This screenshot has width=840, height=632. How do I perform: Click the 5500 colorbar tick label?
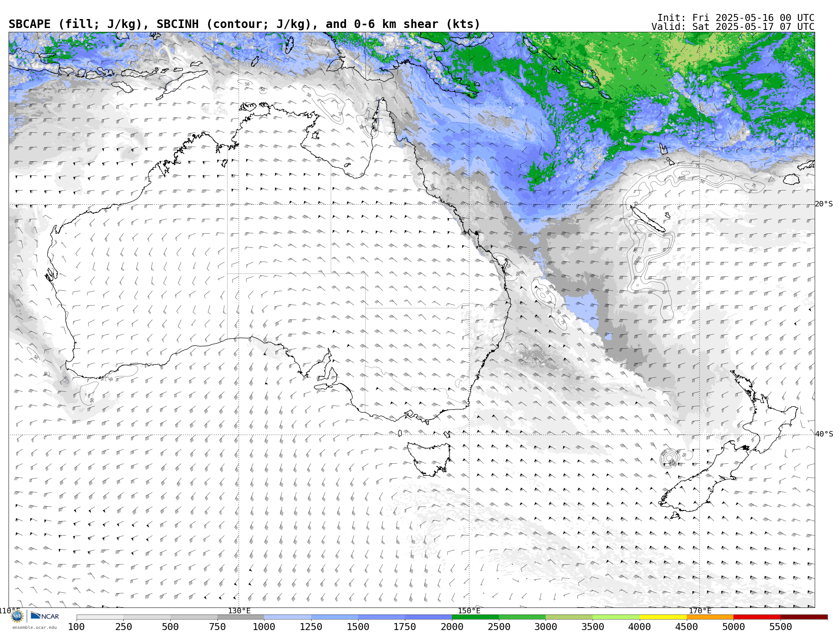point(780,627)
